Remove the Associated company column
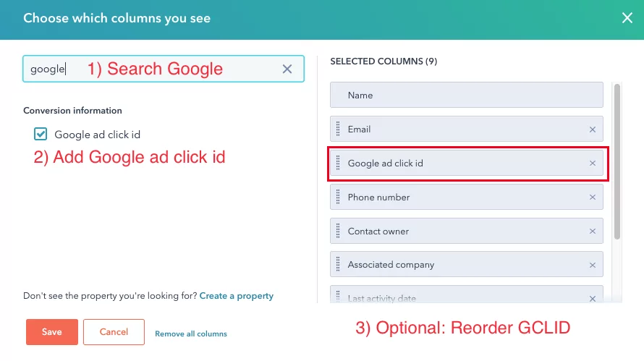This screenshot has width=644, height=361. 592,265
